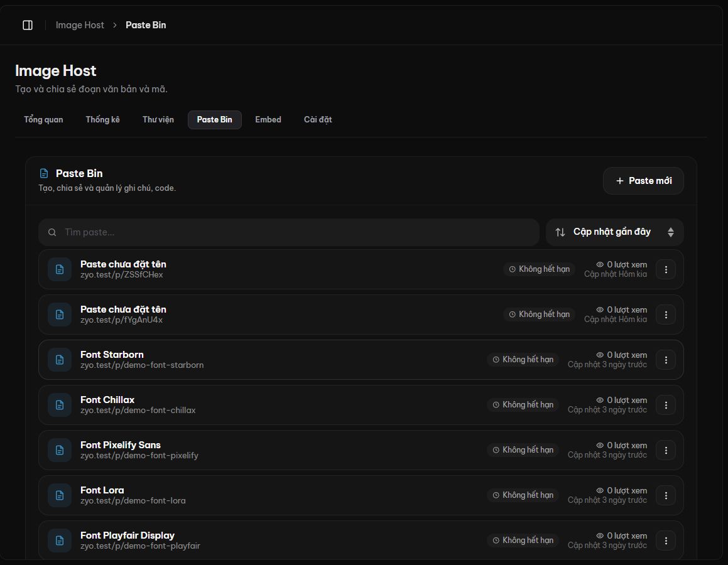728x565 pixels.
Task: Toggle the sidebar panel icon
Action: [28, 25]
